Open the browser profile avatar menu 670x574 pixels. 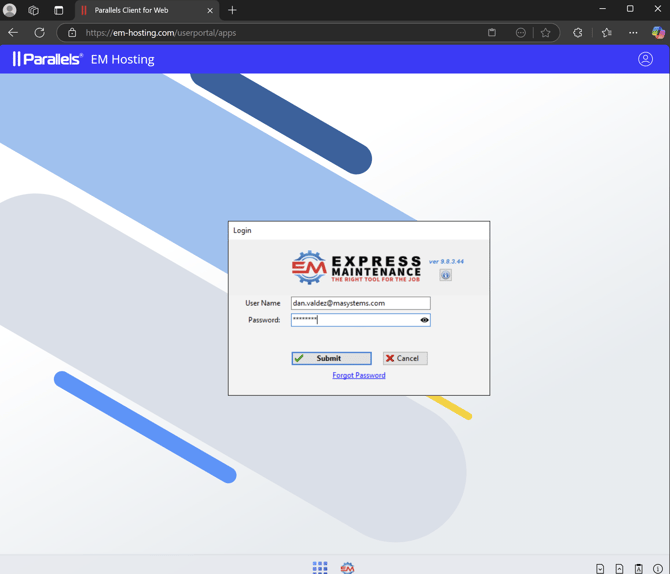(x=10, y=10)
